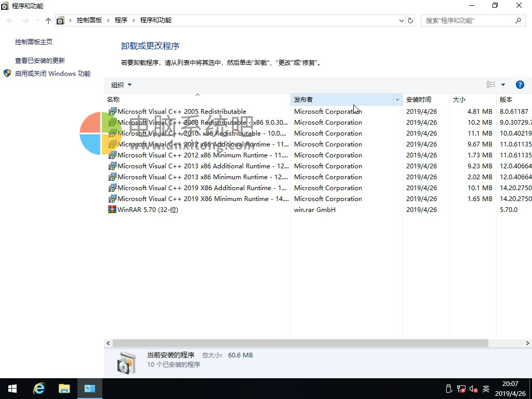Click the 1.65 MB size cell

point(480,198)
